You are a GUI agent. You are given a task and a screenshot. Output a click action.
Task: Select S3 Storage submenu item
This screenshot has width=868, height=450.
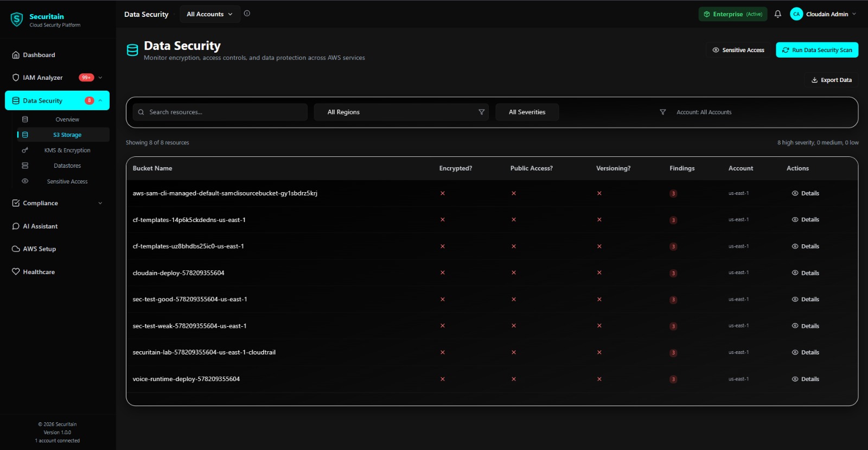63,135
